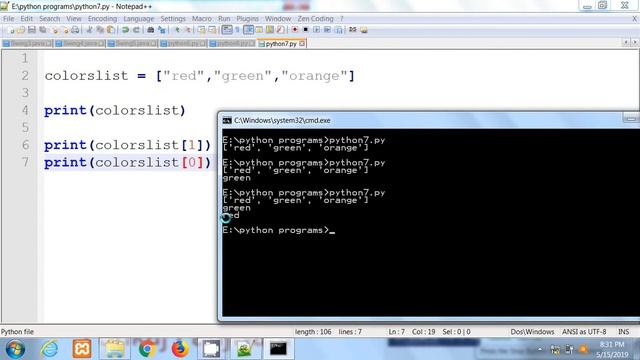Cut selection with the scissors icon
The height and width of the screenshot is (360, 640).
(x=89, y=30)
